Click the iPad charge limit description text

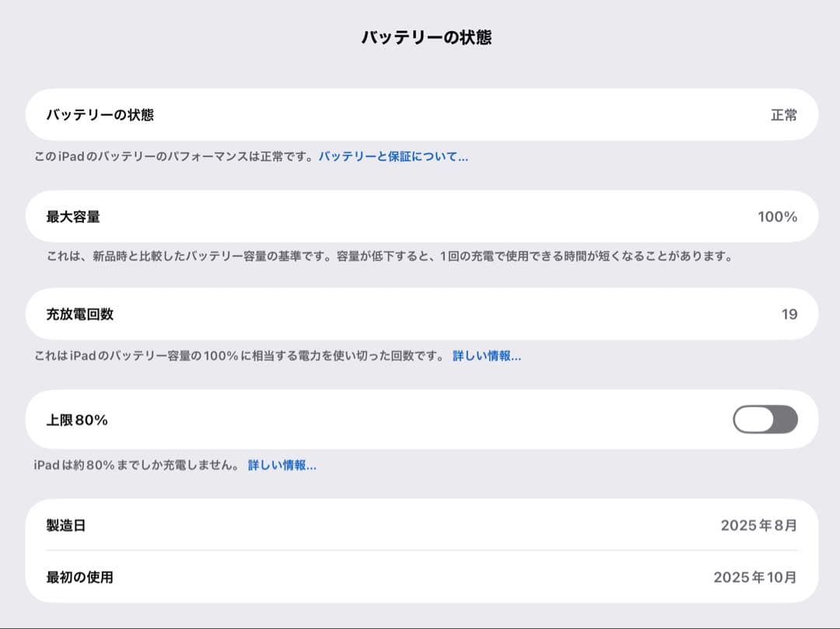[140, 464]
